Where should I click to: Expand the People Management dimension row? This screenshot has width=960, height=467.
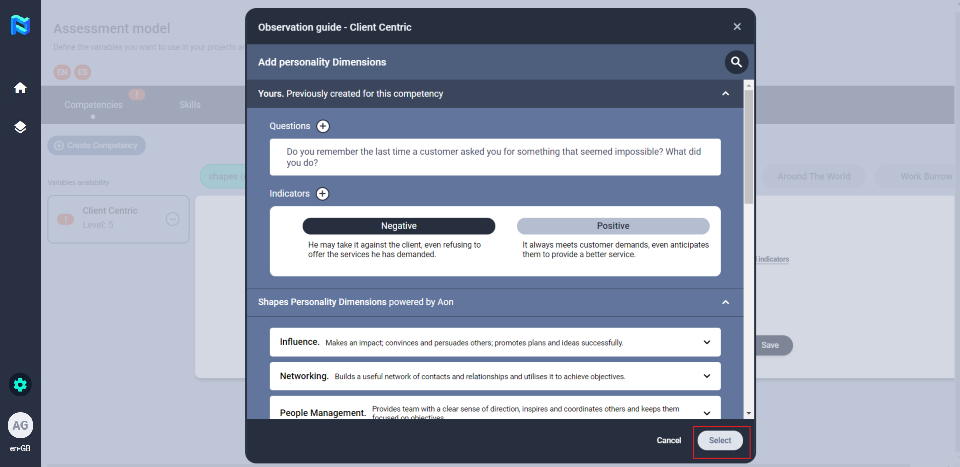point(707,411)
